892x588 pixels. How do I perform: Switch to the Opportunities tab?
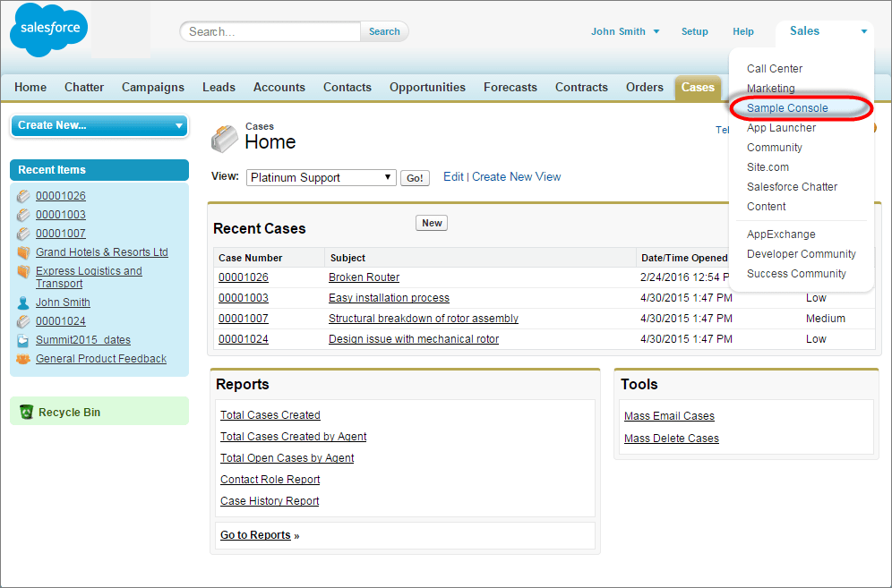point(427,87)
